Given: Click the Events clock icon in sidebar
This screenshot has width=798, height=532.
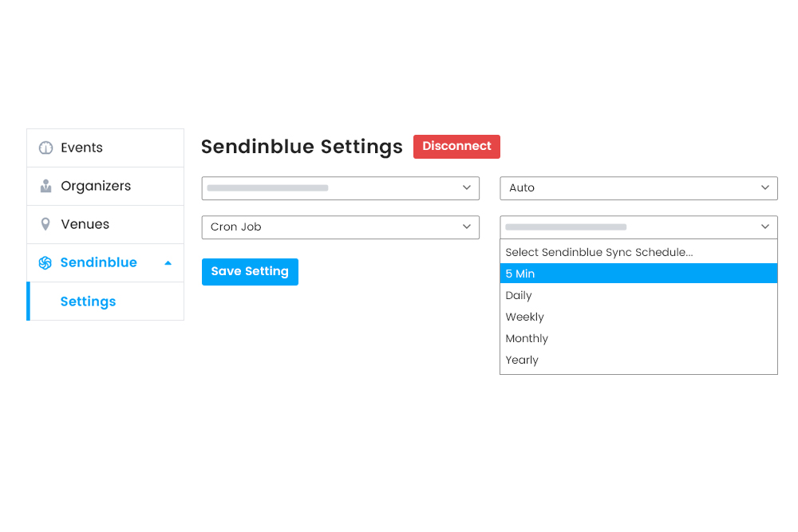Looking at the screenshot, I should [45, 148].
